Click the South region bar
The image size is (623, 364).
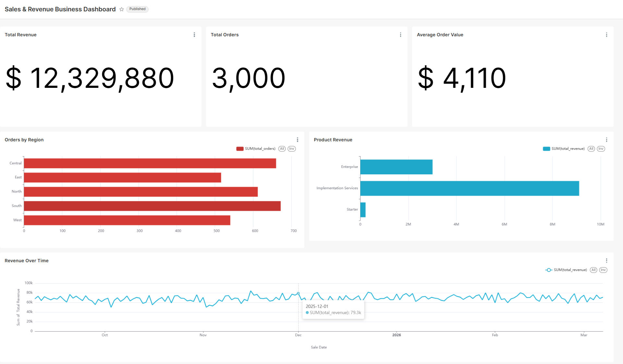click(152, 206)
